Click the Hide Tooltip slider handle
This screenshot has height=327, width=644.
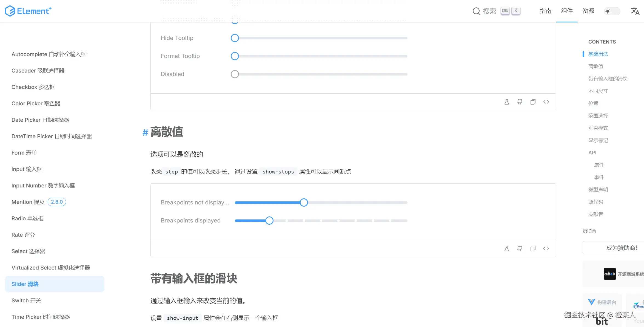tap(235, 38)
